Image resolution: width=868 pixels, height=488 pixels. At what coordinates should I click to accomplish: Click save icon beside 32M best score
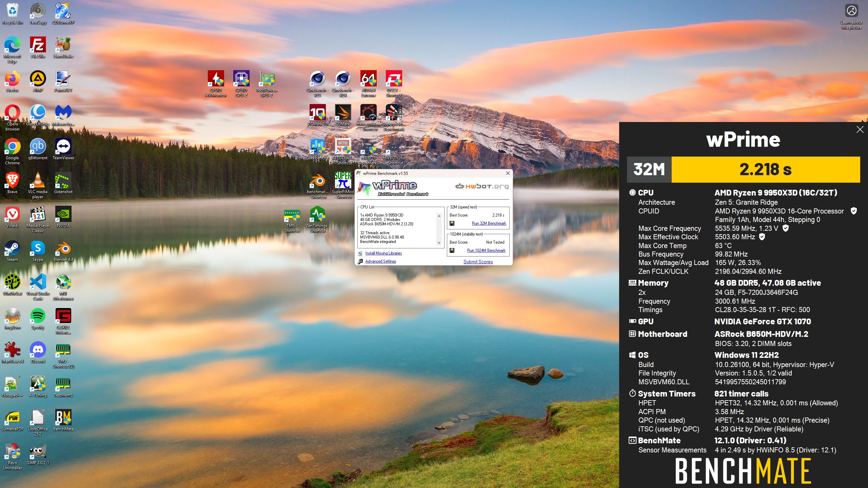pyautogui.click(x=452, y=223)
